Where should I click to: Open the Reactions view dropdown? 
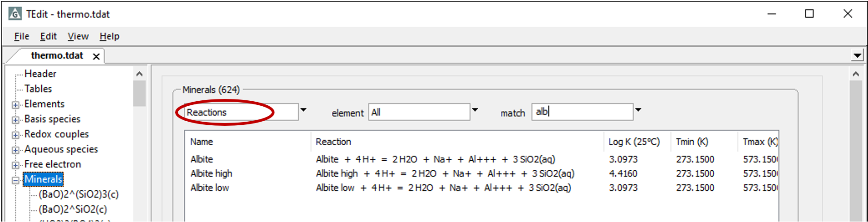click(x=304, y=110)
